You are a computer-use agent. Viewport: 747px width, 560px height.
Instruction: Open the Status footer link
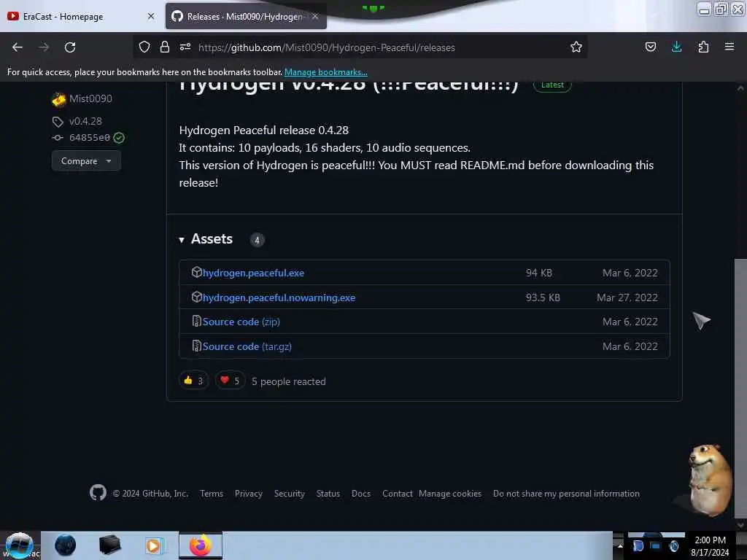pyautogui.click(x=328, y=494)
